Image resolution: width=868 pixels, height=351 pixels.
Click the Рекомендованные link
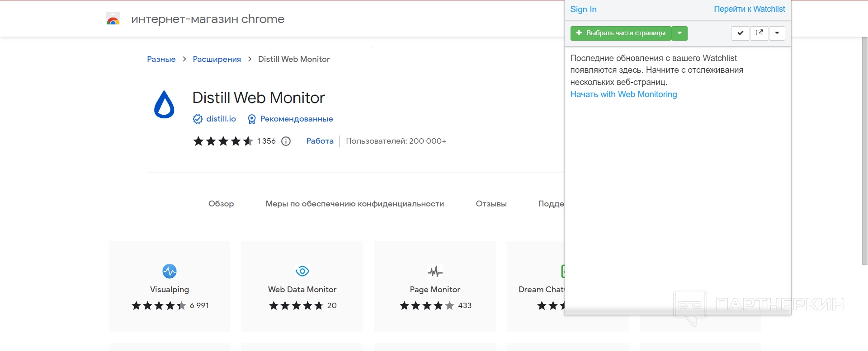point(297,119)
